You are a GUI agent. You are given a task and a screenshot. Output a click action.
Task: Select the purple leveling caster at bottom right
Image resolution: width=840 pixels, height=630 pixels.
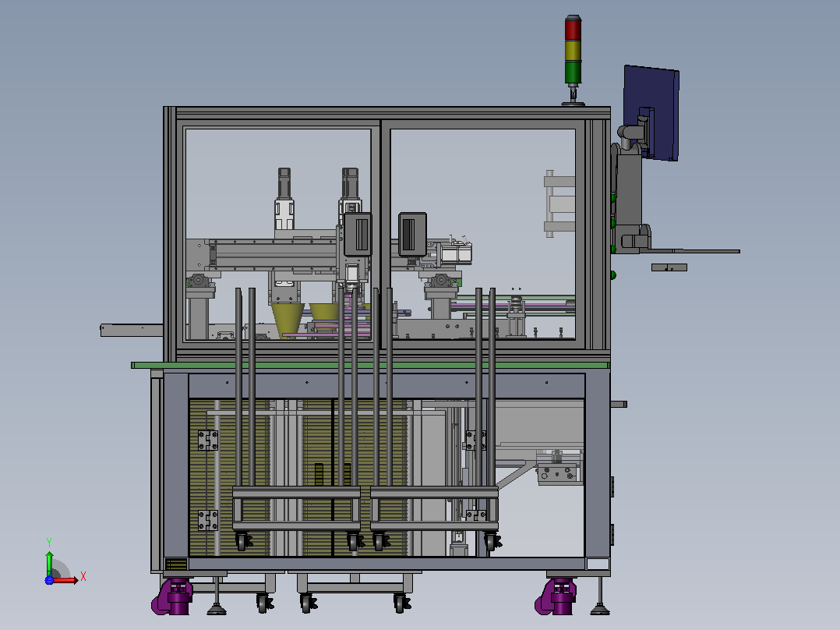(556, 596)
